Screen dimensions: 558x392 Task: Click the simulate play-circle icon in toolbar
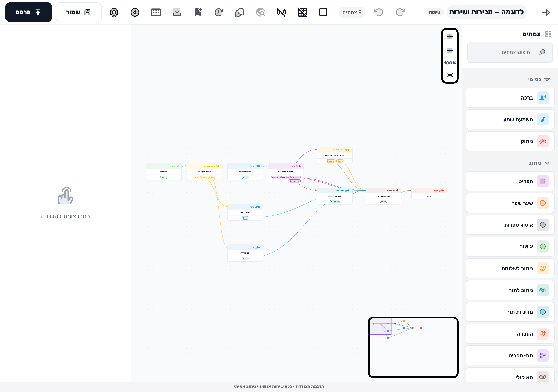[135, 12]
